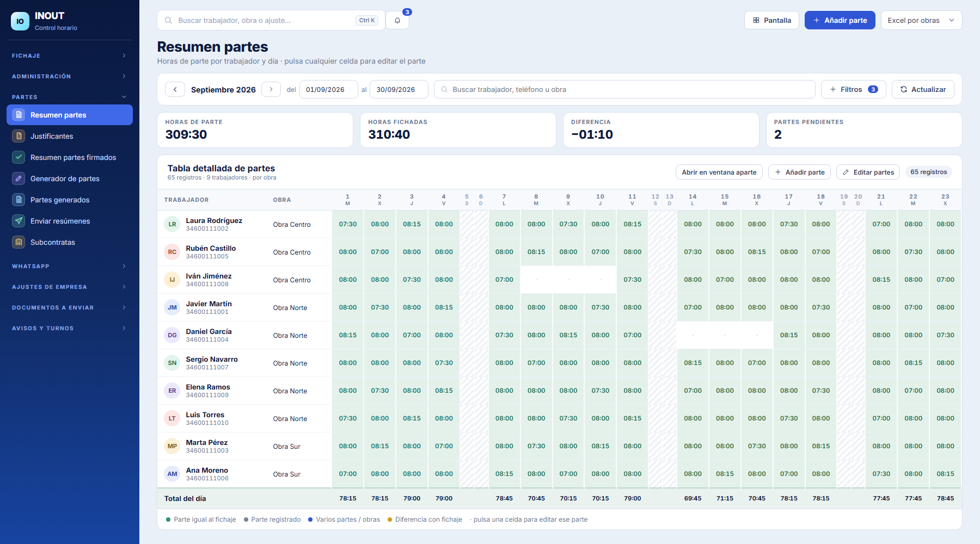Click the end date field 30/09/2026
Screen dimensions: 980x544
[399, 89]
